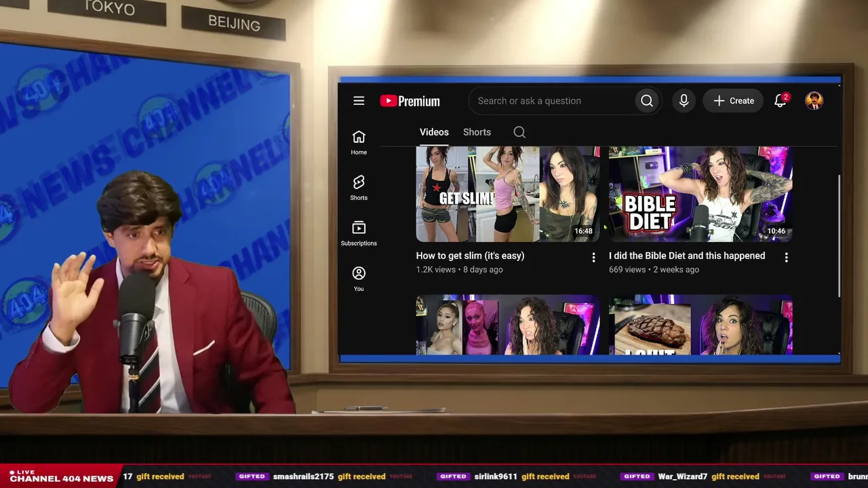Image resolution: width=868 pixels, height=488 pixels.
Task: Search within the channel using magnifier icon
Action: coord(519,132)
